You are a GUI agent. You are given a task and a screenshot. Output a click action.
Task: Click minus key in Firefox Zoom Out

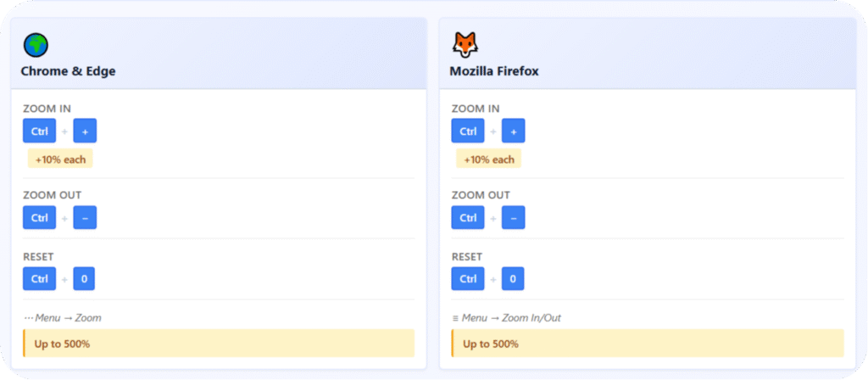pyautogui.click(x=513, y=218)
